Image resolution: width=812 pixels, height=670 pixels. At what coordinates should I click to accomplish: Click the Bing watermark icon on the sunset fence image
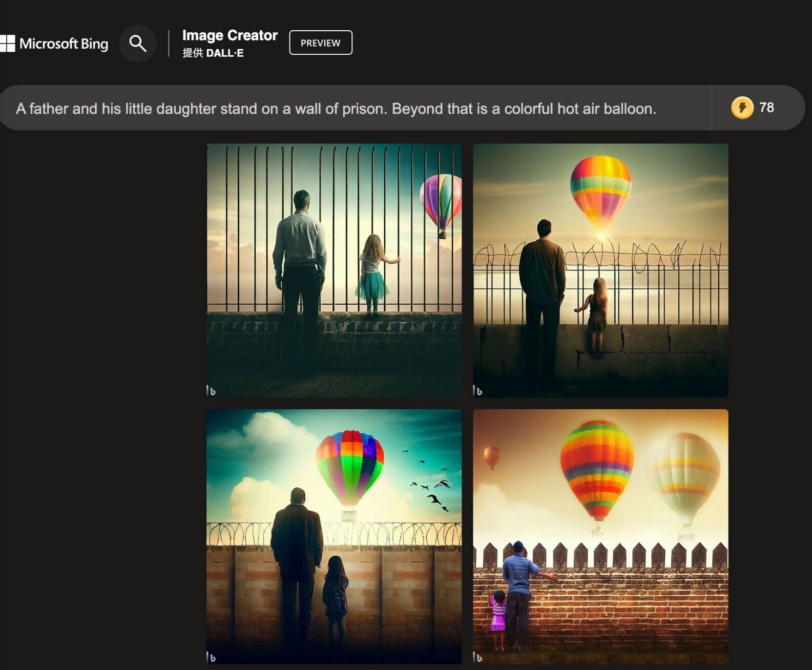477,391
